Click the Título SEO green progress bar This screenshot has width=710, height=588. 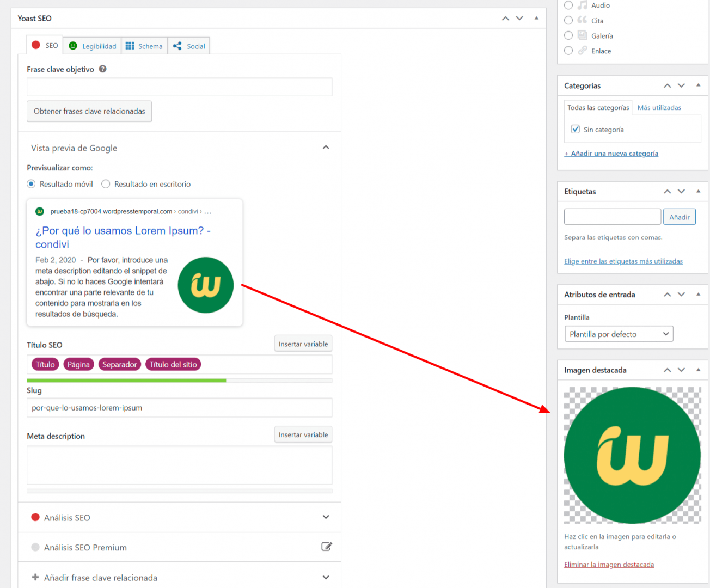click(179, 381)
